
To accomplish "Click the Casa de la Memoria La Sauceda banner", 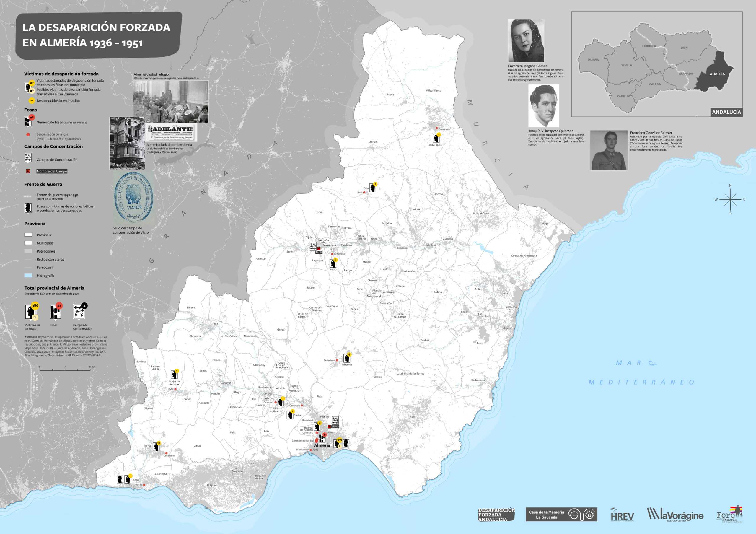I will pyautogui.click(x=561, y=514).
